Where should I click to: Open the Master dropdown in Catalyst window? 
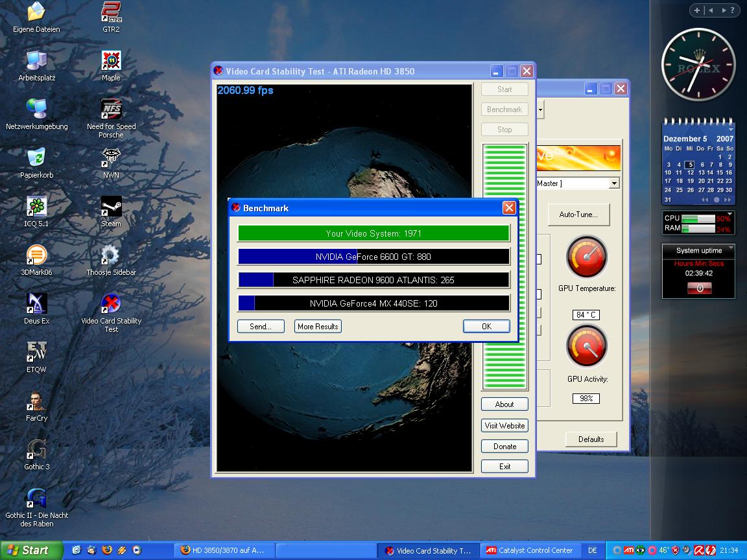tap(614, 183)
